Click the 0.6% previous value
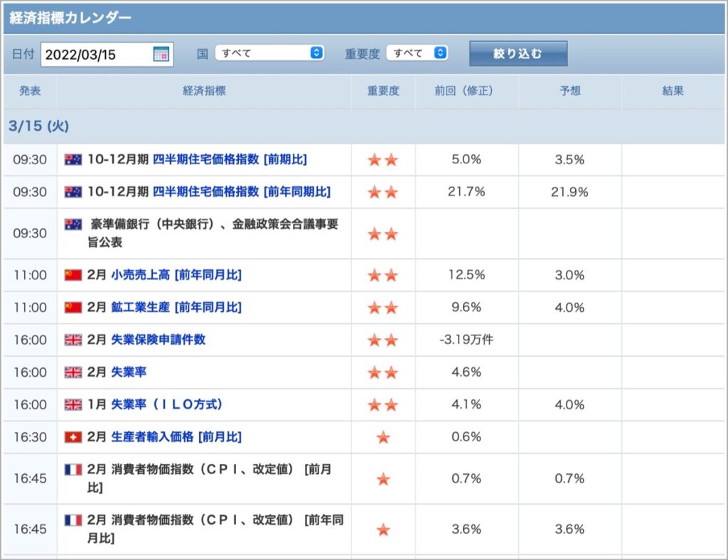 [466, 436]
